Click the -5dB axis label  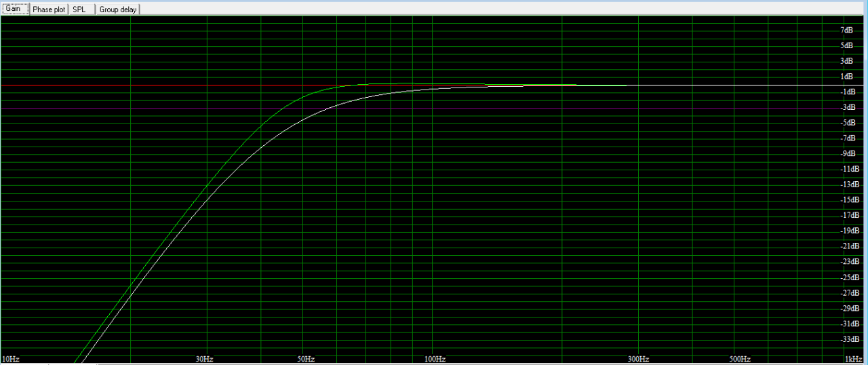pyautogui.click(x=847, y=123)
